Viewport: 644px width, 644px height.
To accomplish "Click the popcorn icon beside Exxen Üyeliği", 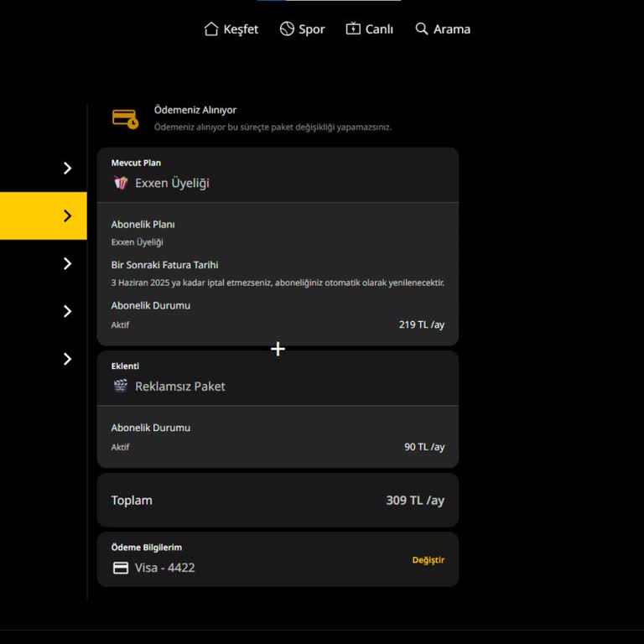I will click(x=121, y=183).
